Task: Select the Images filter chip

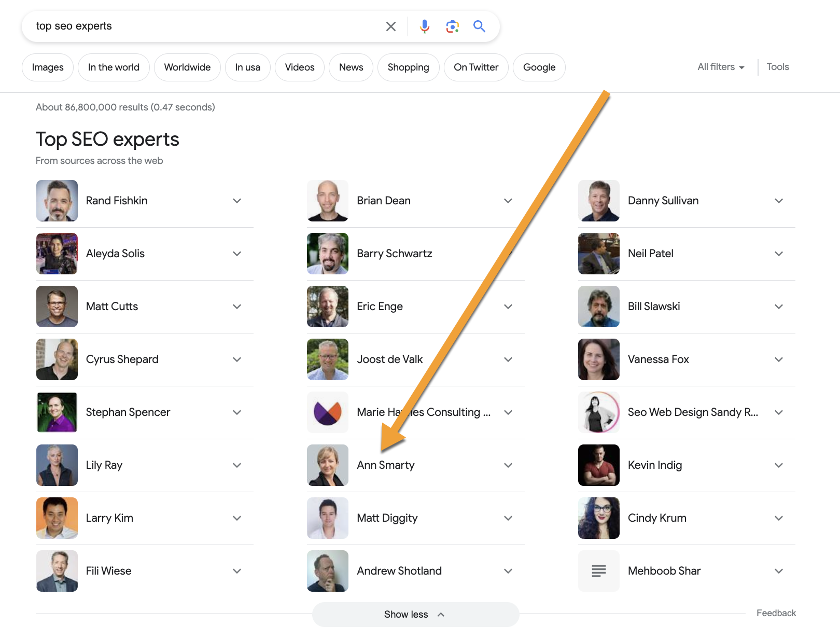Action: tap(48, 67)
